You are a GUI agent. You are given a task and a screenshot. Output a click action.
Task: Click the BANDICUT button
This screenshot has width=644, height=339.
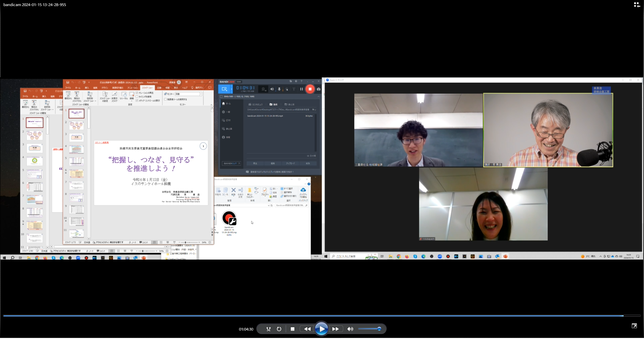[232, 164]
